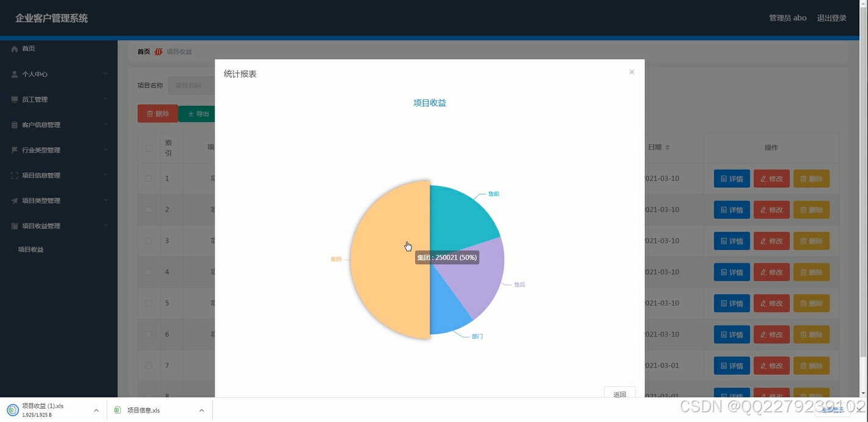Image resolution: width=868 pixels, height=422 pixels.
Task: Open 项目信息管理 via its sidebar icon
Action: click(14, 175)
